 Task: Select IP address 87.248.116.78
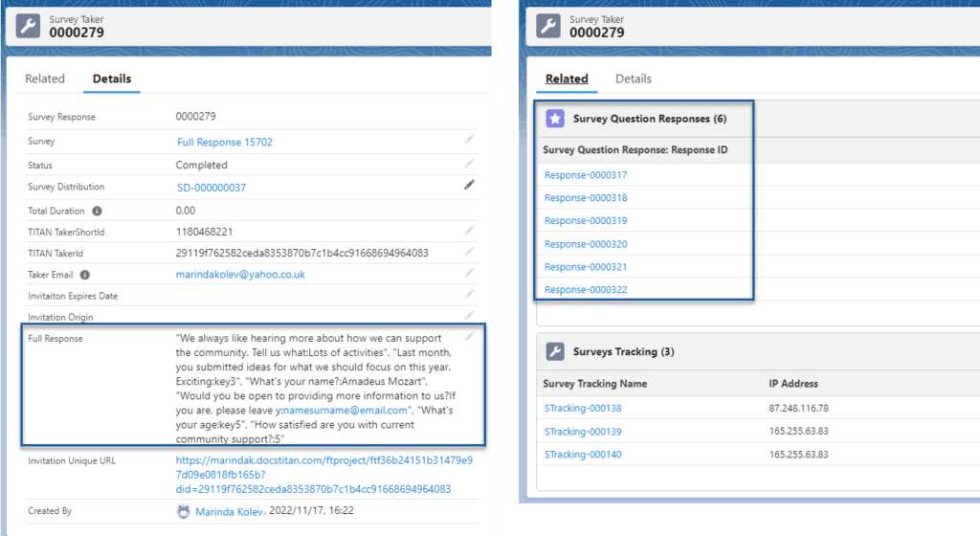coord(799,408)
